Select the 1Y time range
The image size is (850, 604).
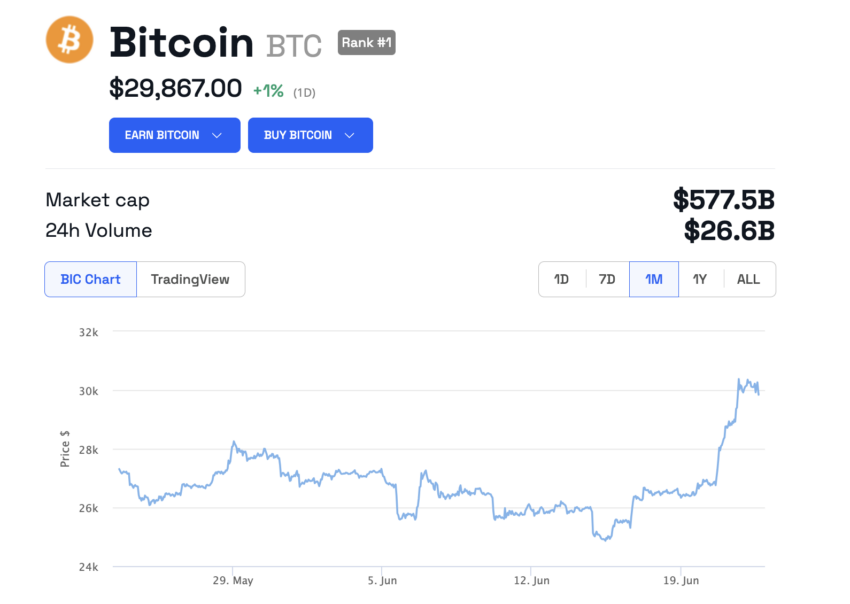pyautogui.click(x=700, y=279)
